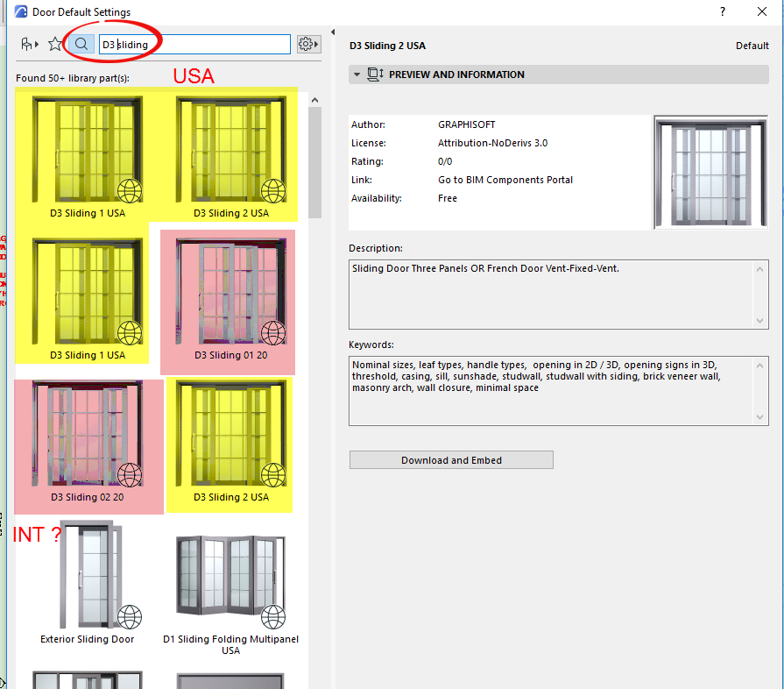Activate the magnifier search mode button

click(x=81, y=44)
